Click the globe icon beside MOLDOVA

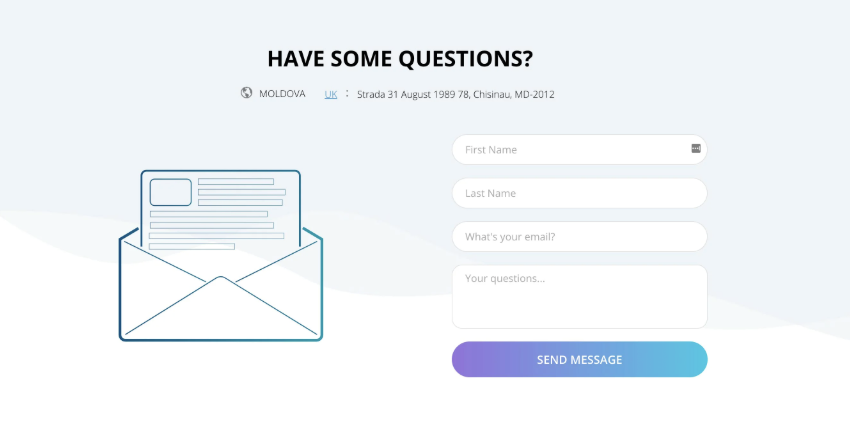(246, 93)
